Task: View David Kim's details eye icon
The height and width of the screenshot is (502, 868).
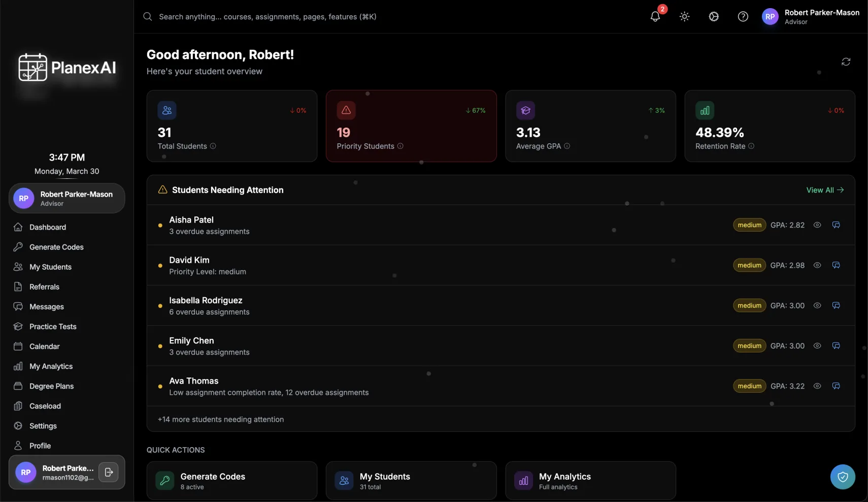Action: 817,265
